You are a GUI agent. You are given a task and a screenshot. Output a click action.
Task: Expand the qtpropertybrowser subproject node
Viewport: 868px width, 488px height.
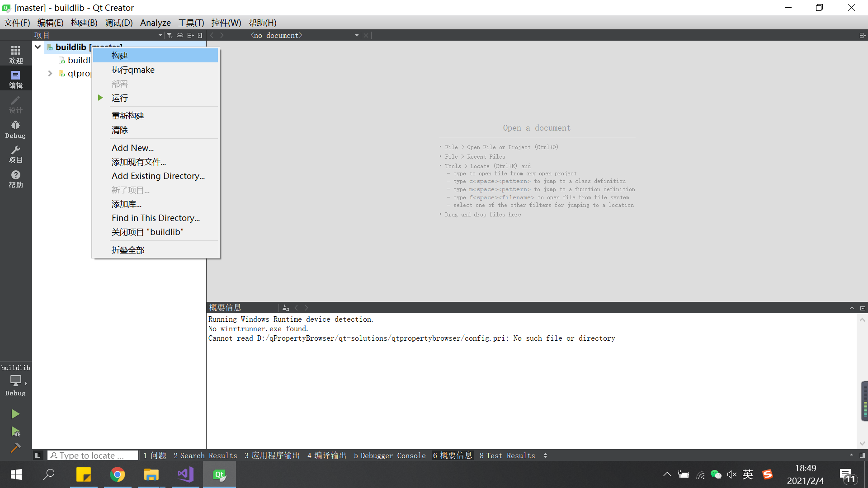pos(50,73)
